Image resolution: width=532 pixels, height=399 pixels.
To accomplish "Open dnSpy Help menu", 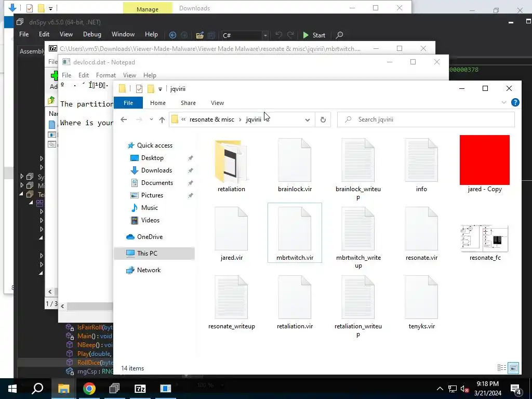I will tap(151, 34).
